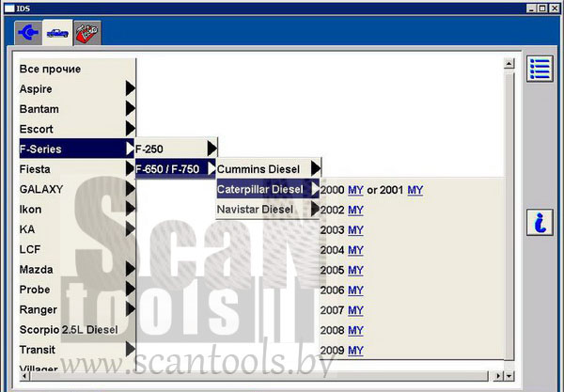Select the Ikon menu entry
The image size is (564, 392).
tap(77, 209)
